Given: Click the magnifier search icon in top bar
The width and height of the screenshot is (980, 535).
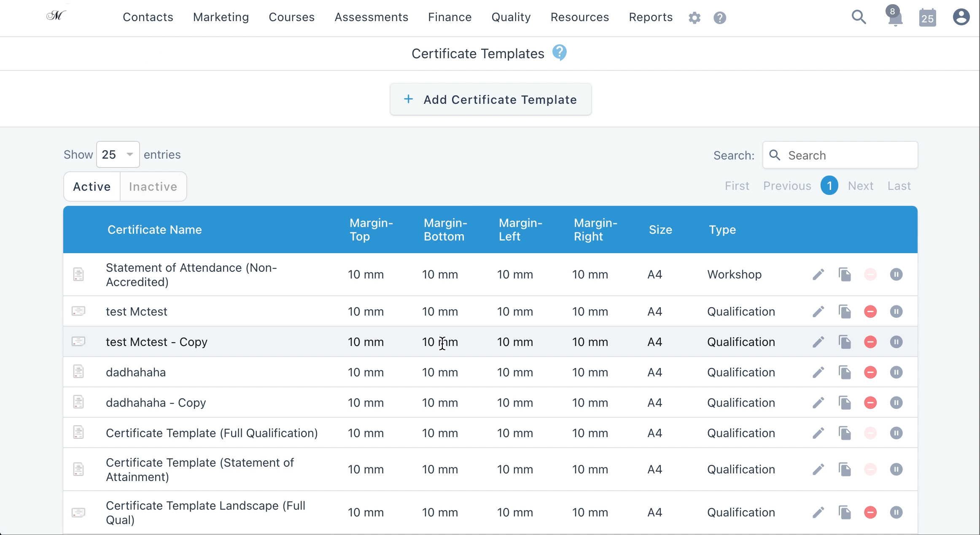Looking at the screenshot, I should [859, 17].
